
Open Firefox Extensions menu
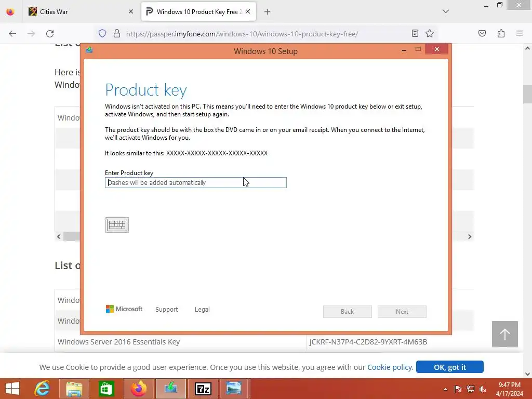tap(501, 33)
